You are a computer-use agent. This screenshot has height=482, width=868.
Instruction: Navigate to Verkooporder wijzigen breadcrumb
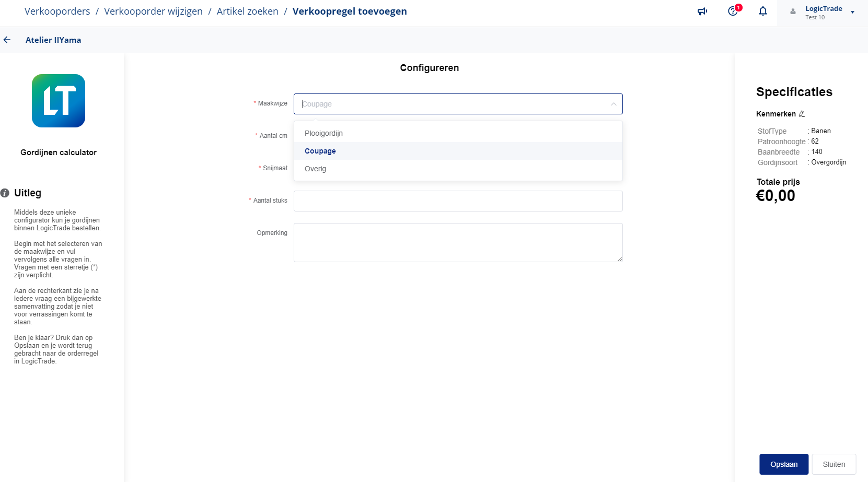click(x=153, y=11)
